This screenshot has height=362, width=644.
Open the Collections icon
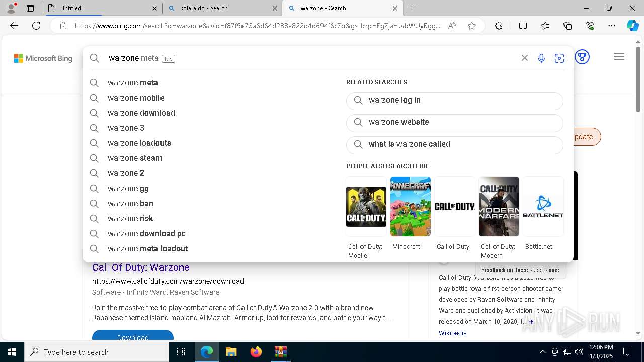pos(568,26)
